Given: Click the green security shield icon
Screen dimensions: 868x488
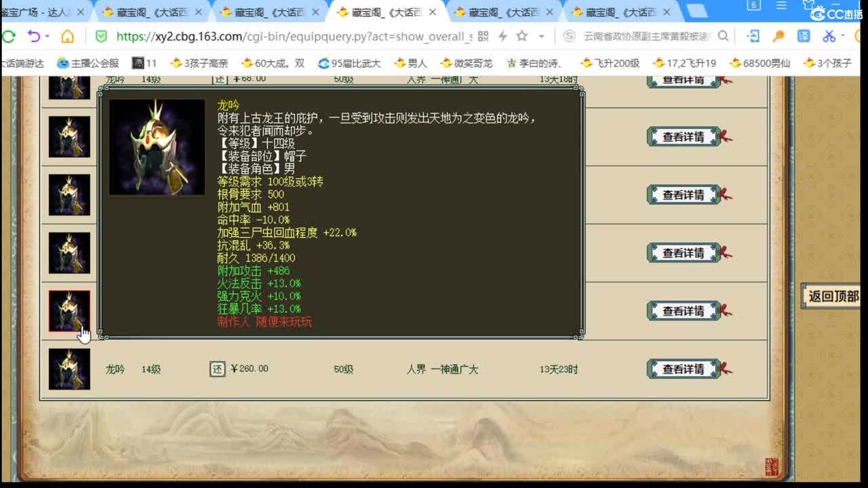Looking at the screenshot, I should (x=101, y=36).
